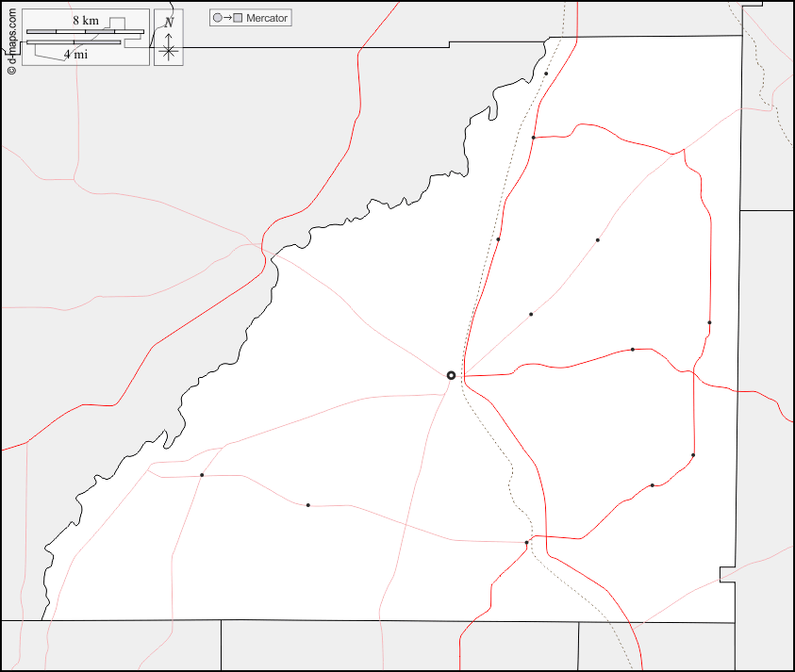This screenshot has height=672, width=795.
Task: Click the square symbol in the Mercator legend
Action: 238,18
